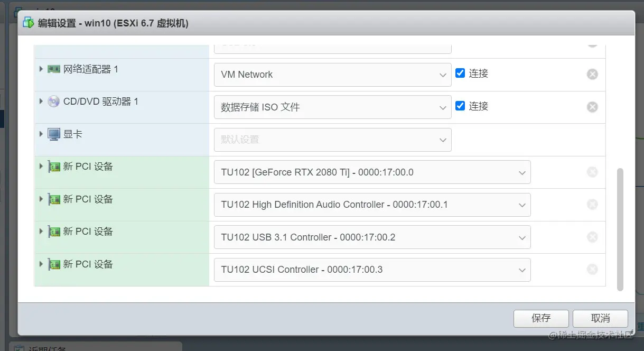Click the 新 PCI 设备 label beside RTX 2080 Ti
The width and height of the screenshot is (644, 351).
(88, 167)
